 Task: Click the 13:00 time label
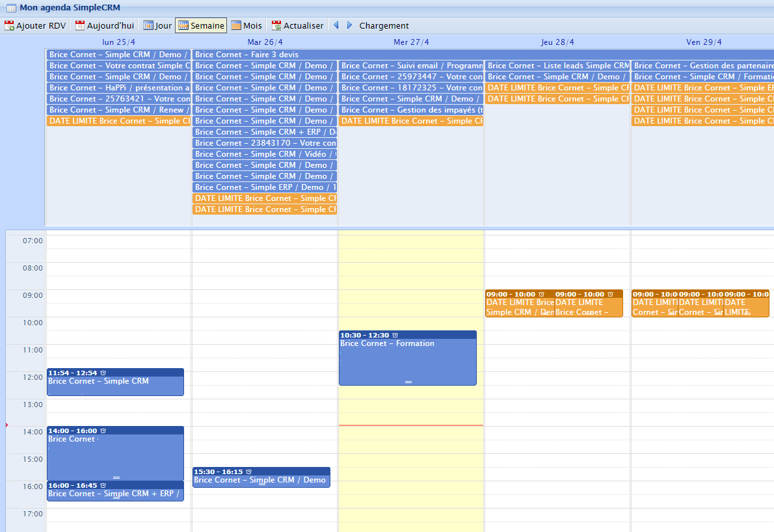coord(33,405)
